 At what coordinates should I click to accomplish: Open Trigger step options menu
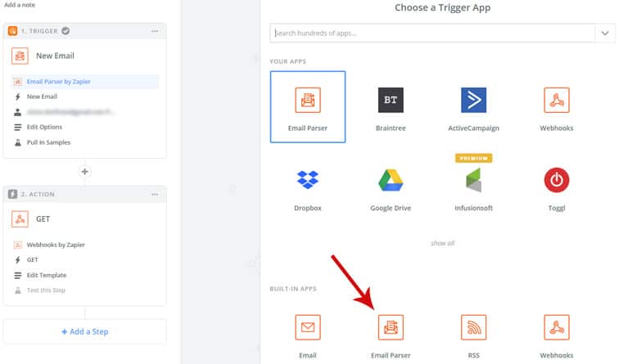(155, 31)
